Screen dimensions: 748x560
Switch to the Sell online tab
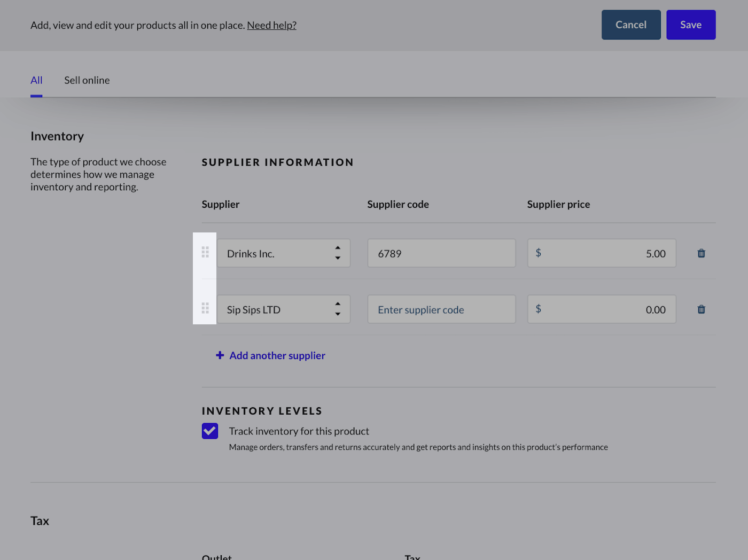click(x=87, y=80)
